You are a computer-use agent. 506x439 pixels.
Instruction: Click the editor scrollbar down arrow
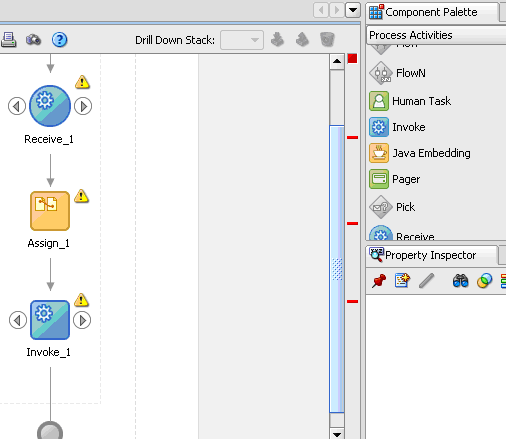tap(337, 433)
